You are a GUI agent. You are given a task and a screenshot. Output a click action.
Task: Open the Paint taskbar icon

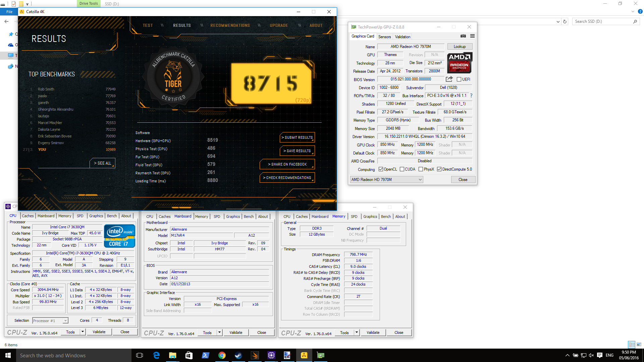click(287, 355)
